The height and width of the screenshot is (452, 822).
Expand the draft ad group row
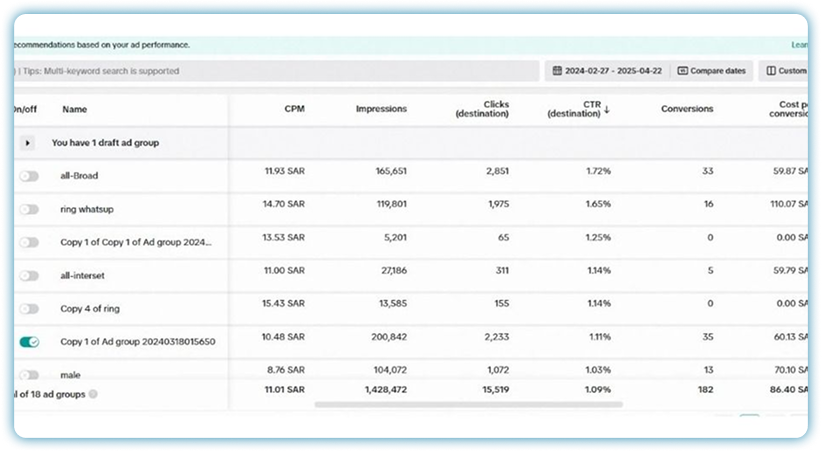pos(28,143)
